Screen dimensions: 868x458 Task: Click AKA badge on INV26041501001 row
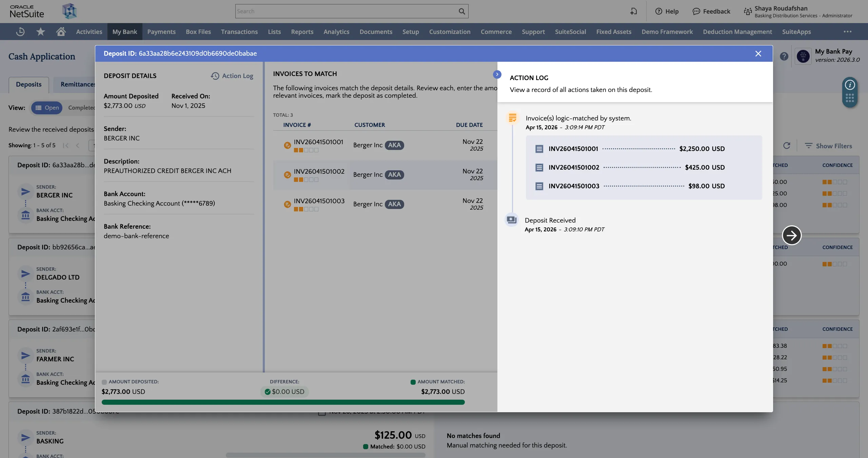[394, 145]
